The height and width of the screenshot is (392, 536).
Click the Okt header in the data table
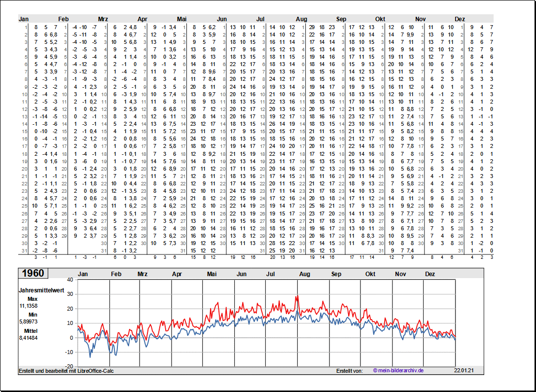coord(380,19)
